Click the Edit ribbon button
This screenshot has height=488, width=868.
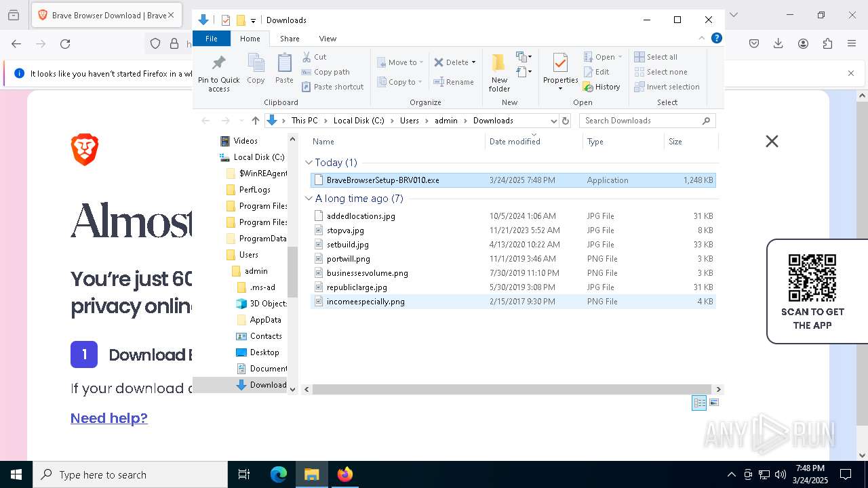596,72
